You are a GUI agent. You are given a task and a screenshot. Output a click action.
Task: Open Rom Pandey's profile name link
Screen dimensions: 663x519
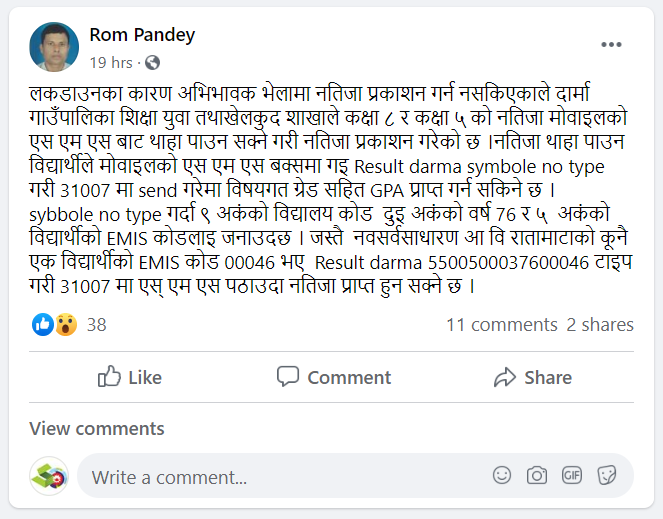(142, 35)
